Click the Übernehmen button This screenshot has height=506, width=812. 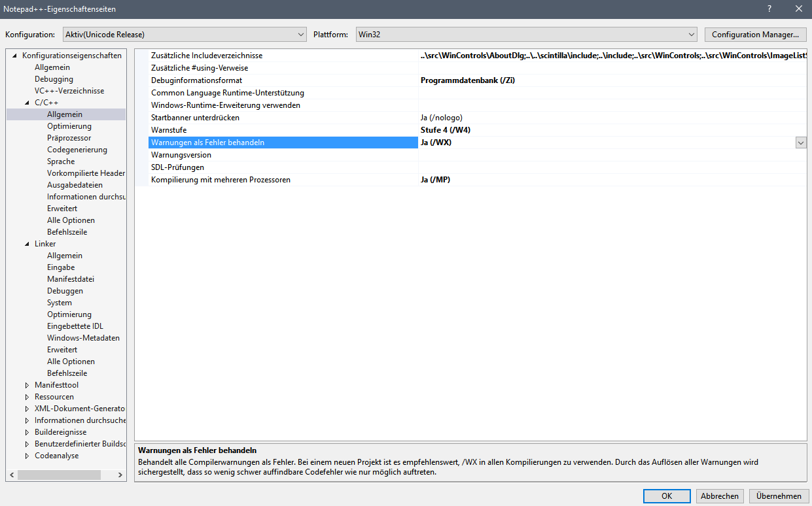pyautogui.click(x=779, y=496)
